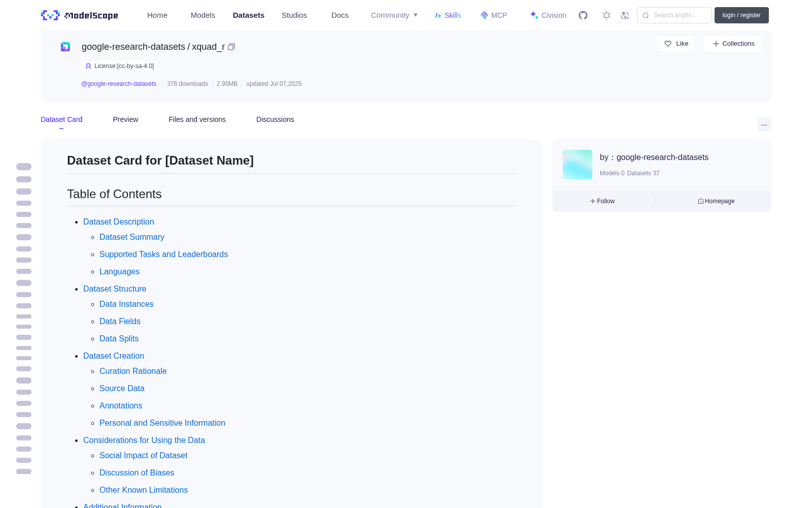Open Data Instances link
812x508 pixels.
[x=126, y=304]
